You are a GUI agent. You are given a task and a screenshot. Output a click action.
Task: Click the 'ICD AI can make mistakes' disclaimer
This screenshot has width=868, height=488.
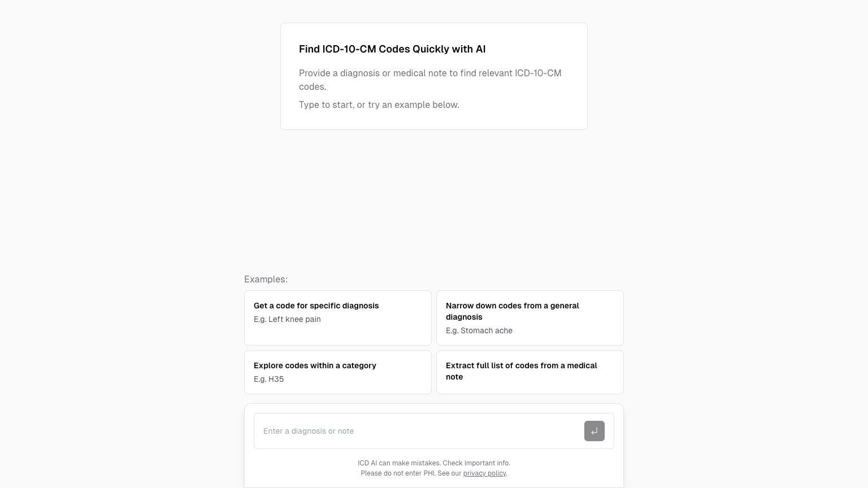point(399,463)
